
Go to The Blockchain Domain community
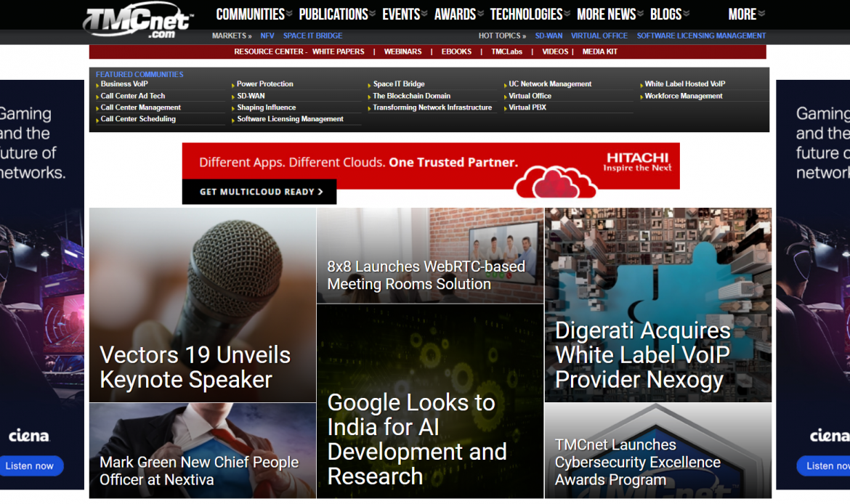pos(411,96)
